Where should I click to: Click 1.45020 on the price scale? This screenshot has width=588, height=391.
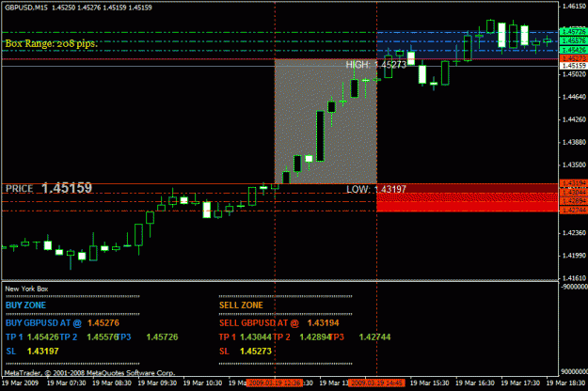[x=574, y=74]
